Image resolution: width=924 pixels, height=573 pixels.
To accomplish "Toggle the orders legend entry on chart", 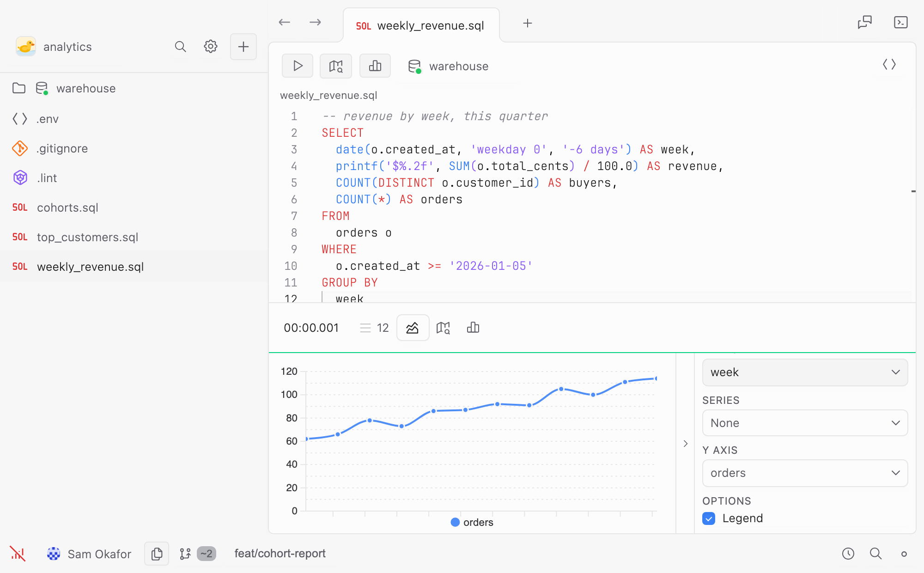I will pos(472,522).
